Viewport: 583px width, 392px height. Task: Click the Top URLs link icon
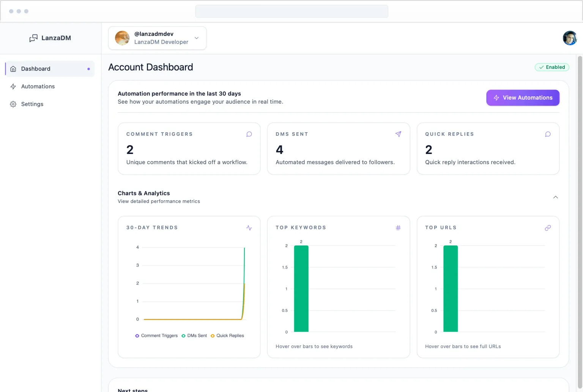[548, 228]
